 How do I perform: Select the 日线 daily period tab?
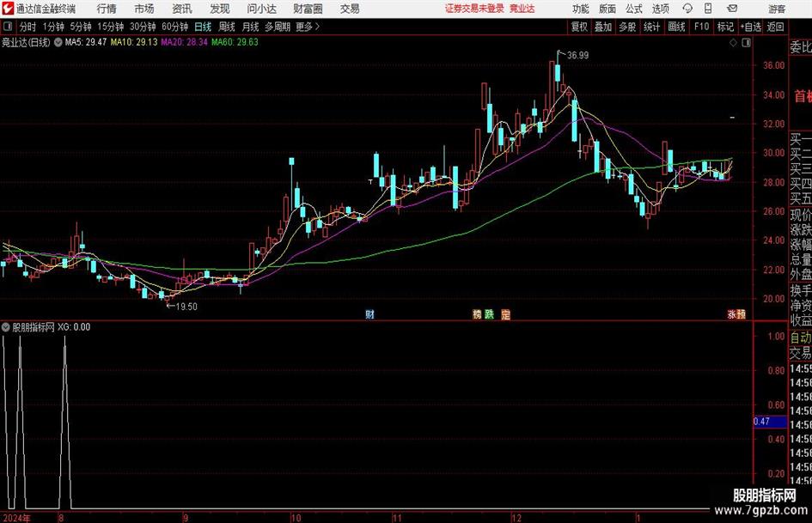point(203,27)
